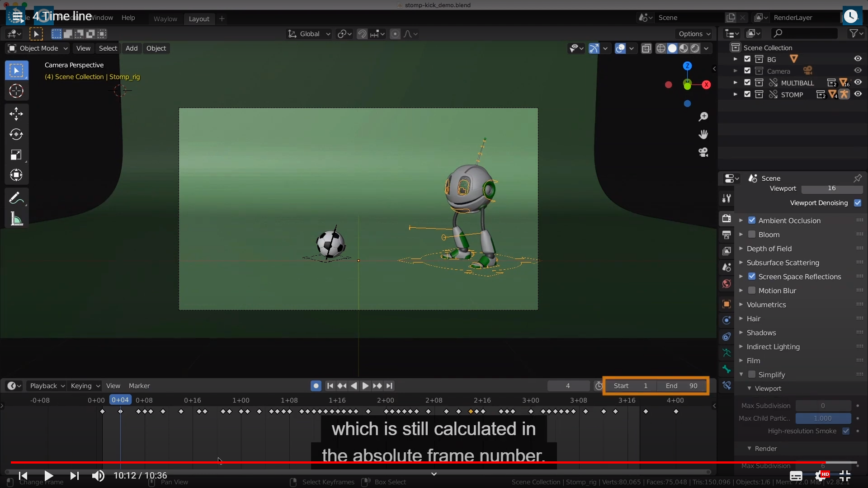Click the zoom magnifier viewport icon
Viewport: 868px width, 488px height.
703,117
